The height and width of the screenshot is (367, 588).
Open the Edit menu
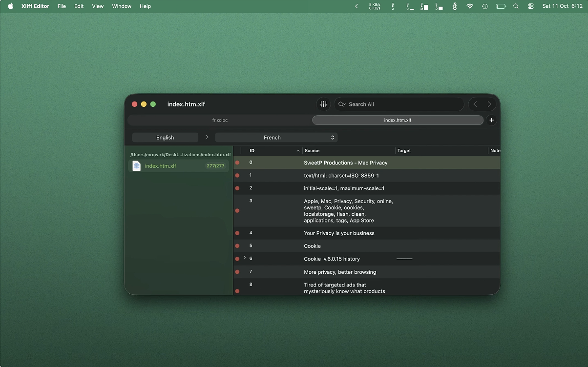79,6
